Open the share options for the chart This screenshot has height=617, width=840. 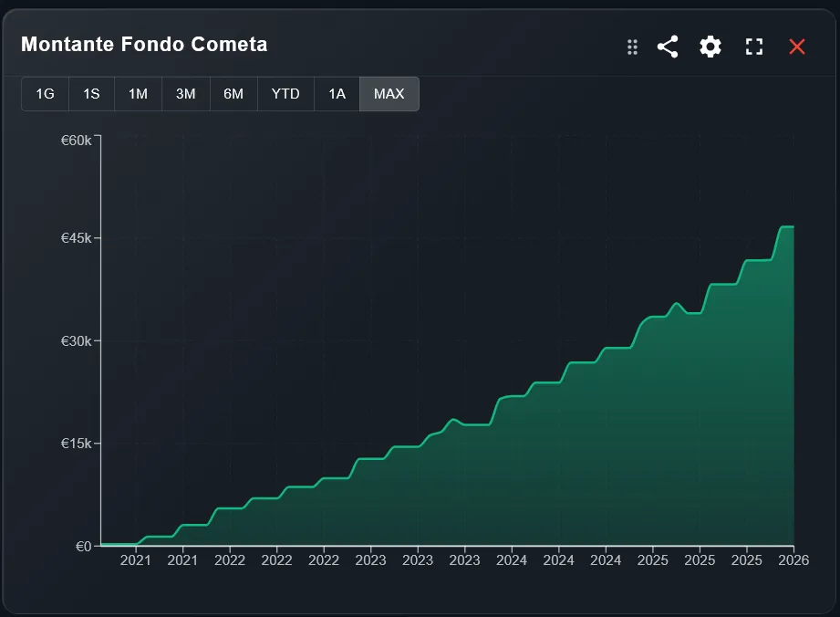[667, 46]
